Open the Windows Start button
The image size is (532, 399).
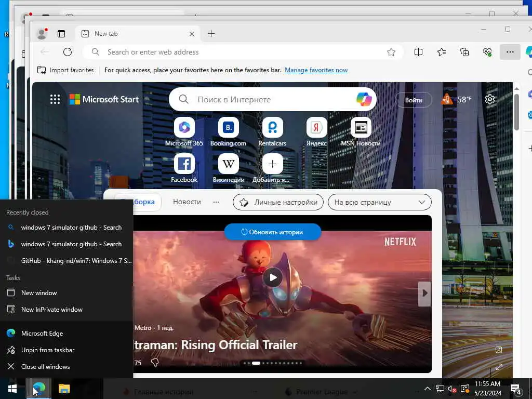12,389
